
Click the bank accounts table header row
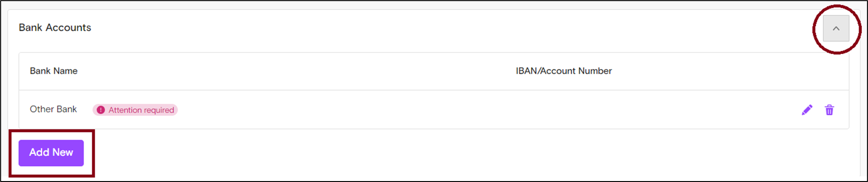(434, 71)
